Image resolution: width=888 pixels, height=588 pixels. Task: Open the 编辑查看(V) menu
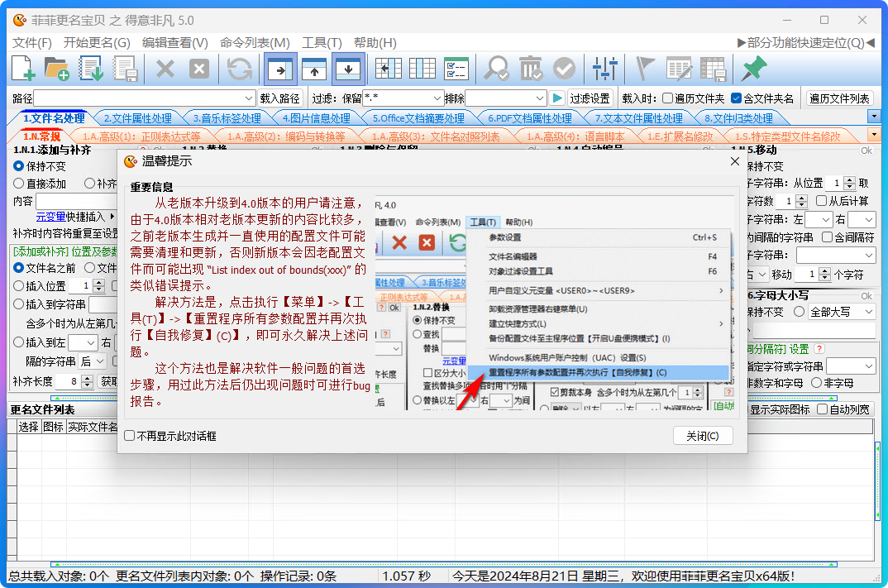(174, 43)
